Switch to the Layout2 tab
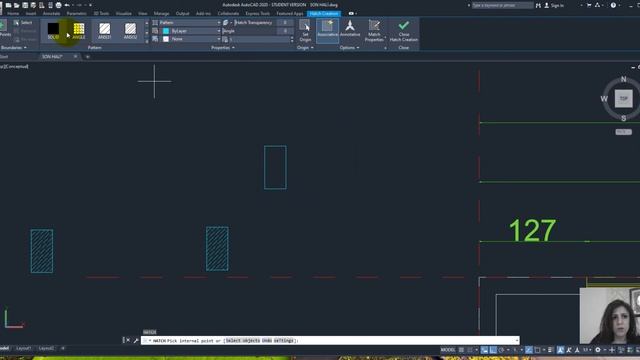Viewport: 640px width, 360px height. (46, 349)
